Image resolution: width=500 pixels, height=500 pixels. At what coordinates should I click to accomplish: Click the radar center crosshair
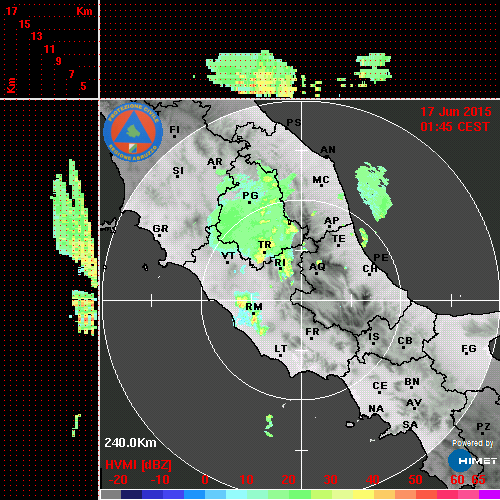click(302, 300)
